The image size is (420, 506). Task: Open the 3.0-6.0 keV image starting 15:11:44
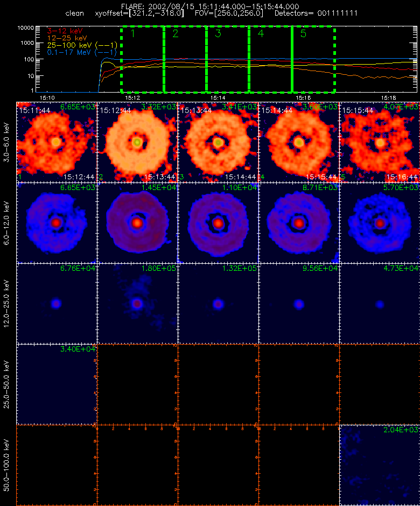pos(57,142)
